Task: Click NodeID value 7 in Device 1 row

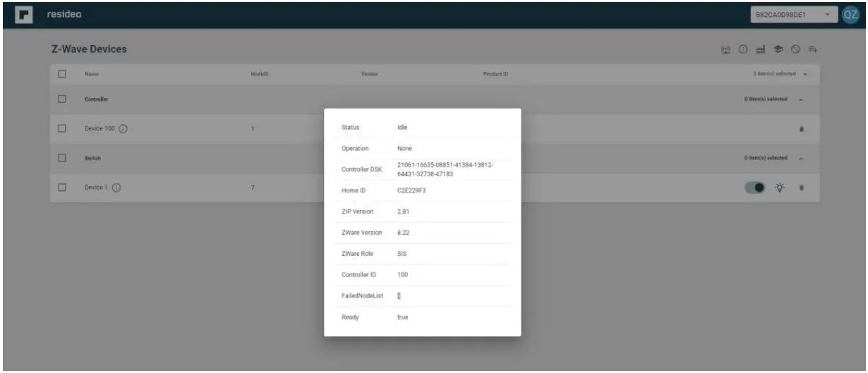Action: (x=251, y=188)
